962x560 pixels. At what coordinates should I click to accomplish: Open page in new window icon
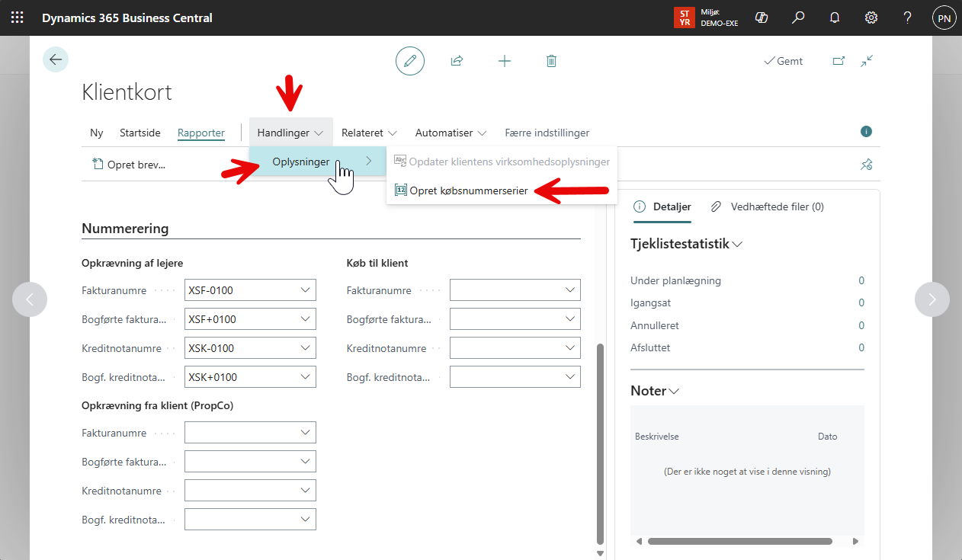(839, 61)
